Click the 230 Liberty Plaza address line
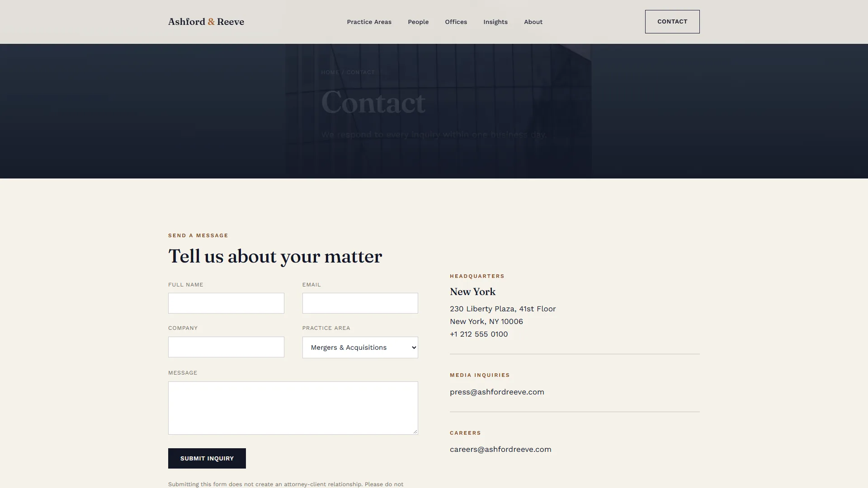868x488 pixels. coord(503,309)
